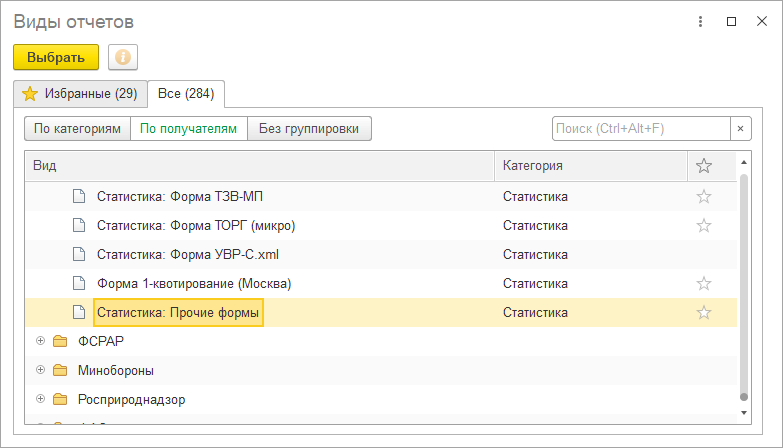Expand the Минобороны group
Viewport: 783px width, 448px height.
coord(41,370)
